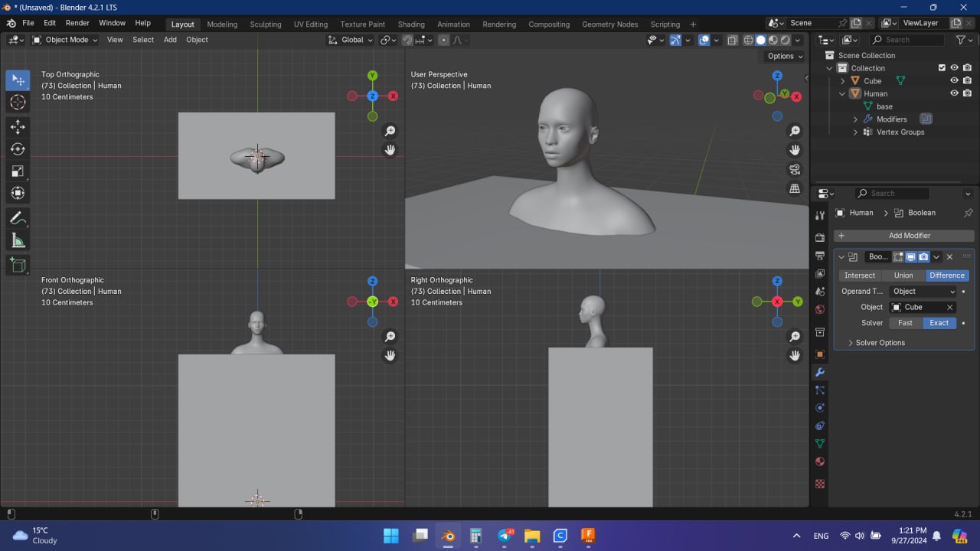Choose the Fast solver
Image resolution: width=980 pixels, height=551 pixels.
pos(905,323)
